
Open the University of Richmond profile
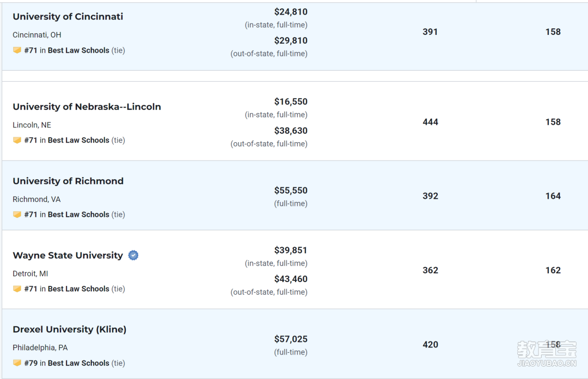68,181
